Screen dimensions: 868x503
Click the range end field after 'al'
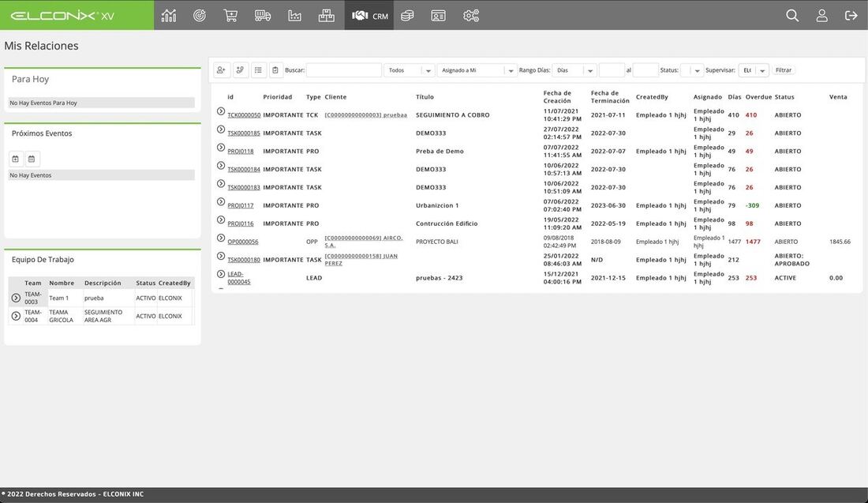(x=645, y=69)
